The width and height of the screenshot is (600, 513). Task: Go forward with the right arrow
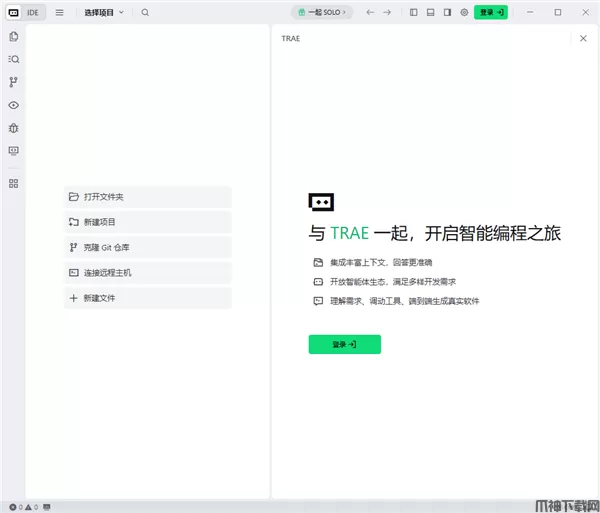coord(387,13)
